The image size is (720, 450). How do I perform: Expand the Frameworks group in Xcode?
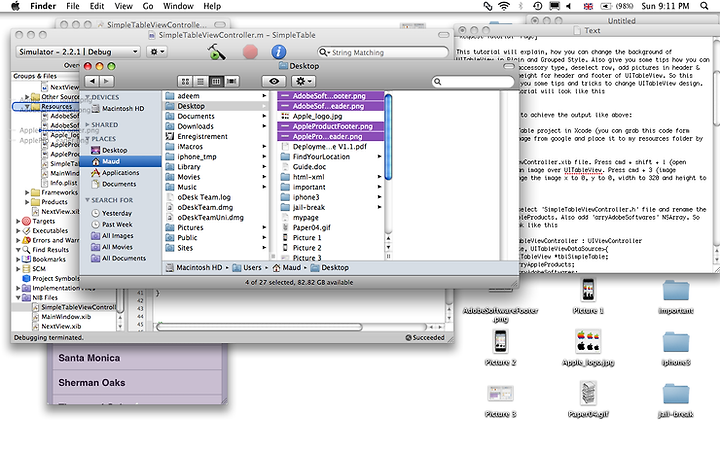coord(27,192)
